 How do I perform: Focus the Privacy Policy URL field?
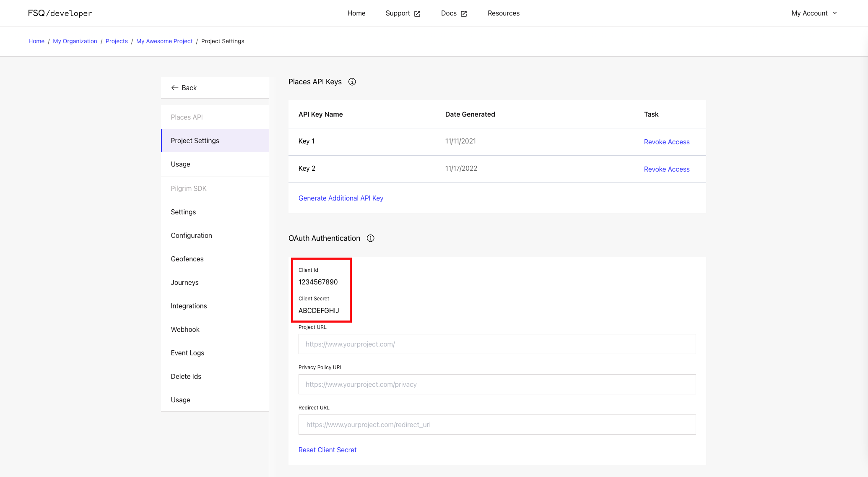click(497, 384)
